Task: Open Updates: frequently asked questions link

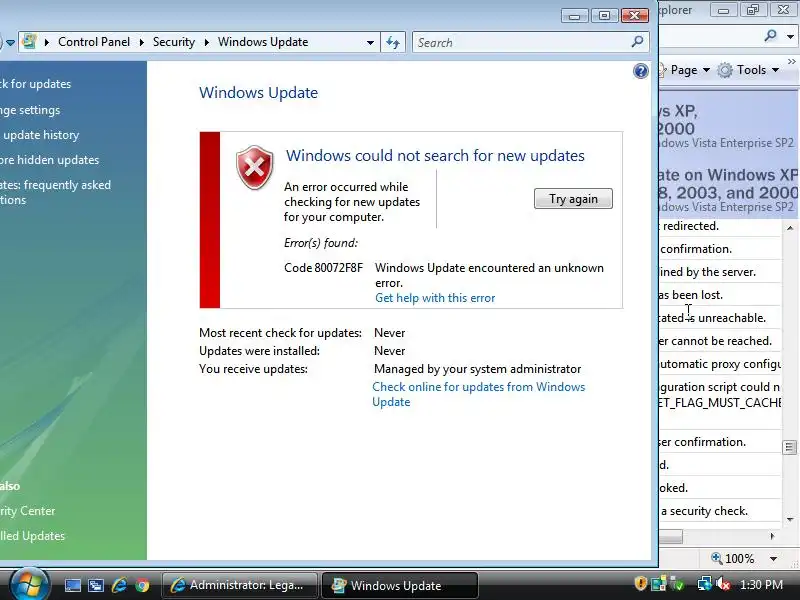Action: point(55,192)
